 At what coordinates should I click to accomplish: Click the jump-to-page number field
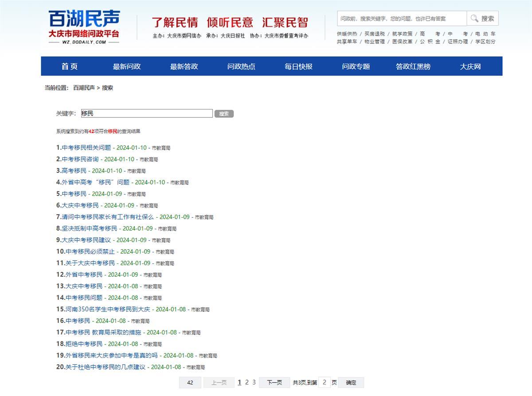tap(325, 382)
